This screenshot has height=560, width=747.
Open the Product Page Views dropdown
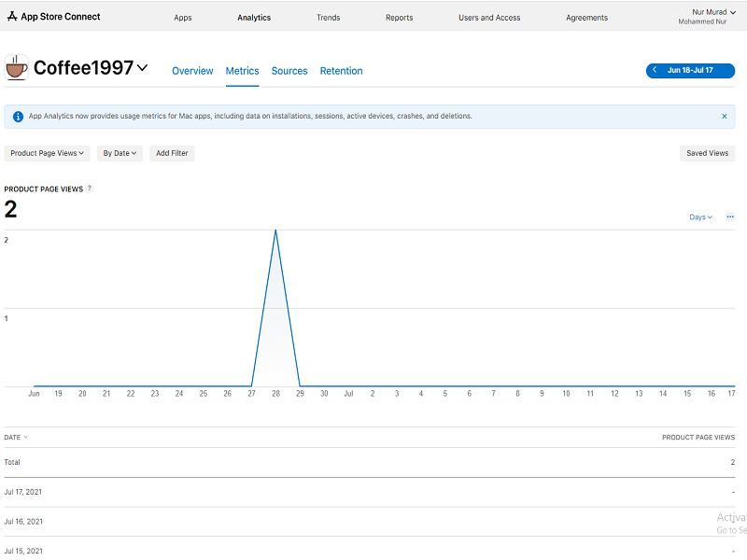coord(48,153)
